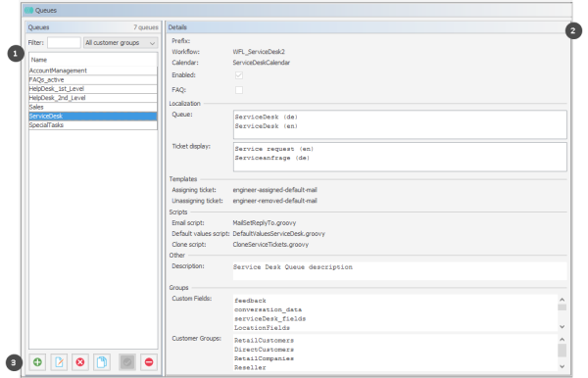Toggle the Enabled checkbox
Viewport: 588px width, 378px height.
coord(239,75)
